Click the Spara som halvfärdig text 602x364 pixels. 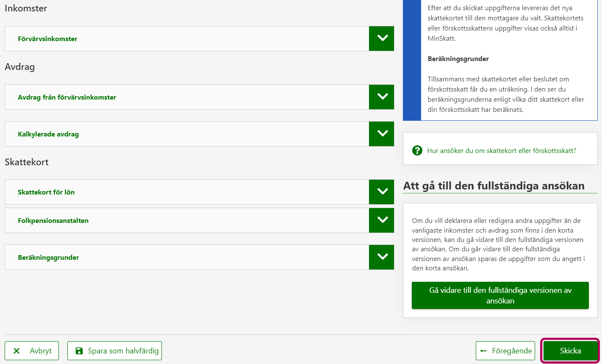coord(123,351)
